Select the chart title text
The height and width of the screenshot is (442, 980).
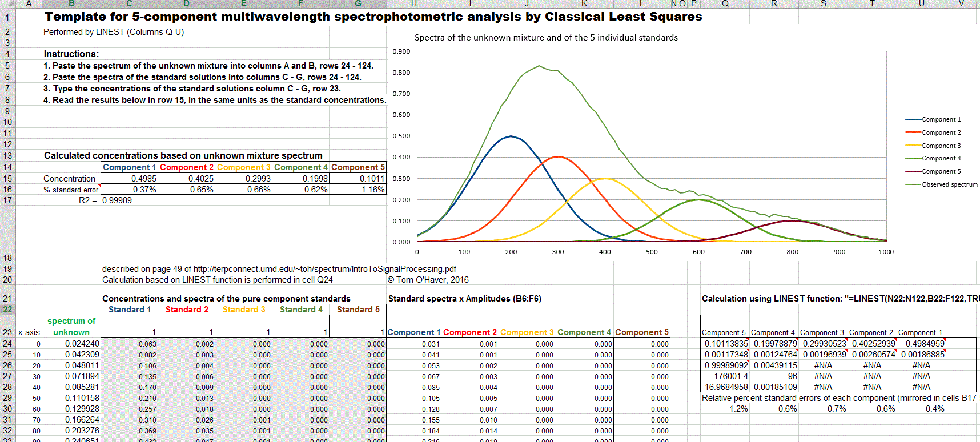[x=546, y=38]
